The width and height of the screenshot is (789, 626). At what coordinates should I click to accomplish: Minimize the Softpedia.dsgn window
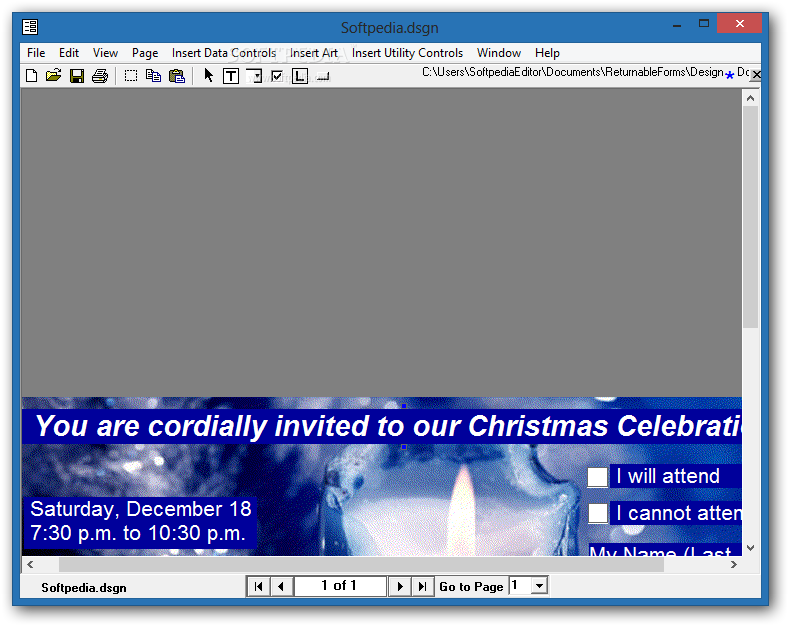point(677,24)
